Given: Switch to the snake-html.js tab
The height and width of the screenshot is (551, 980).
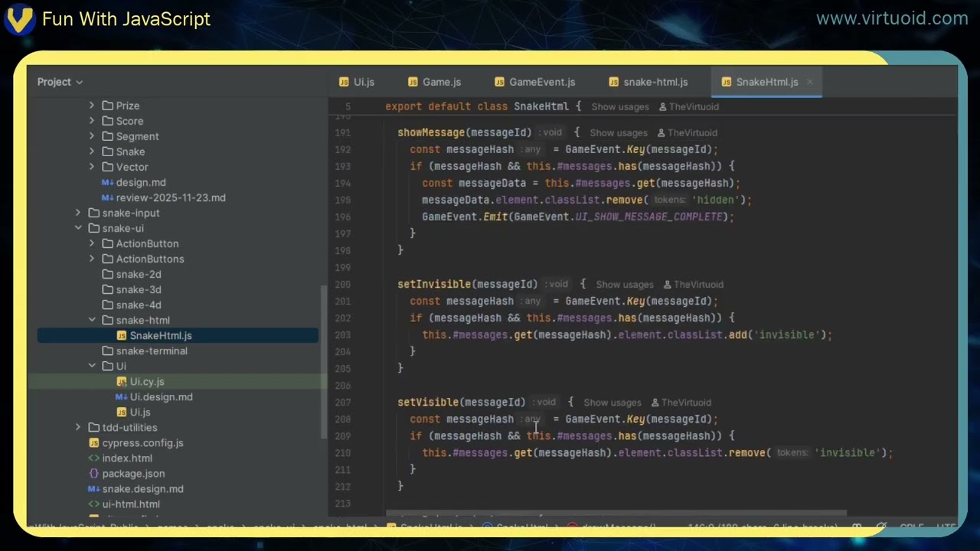Looking at the screenshot, I should (648, 82).
